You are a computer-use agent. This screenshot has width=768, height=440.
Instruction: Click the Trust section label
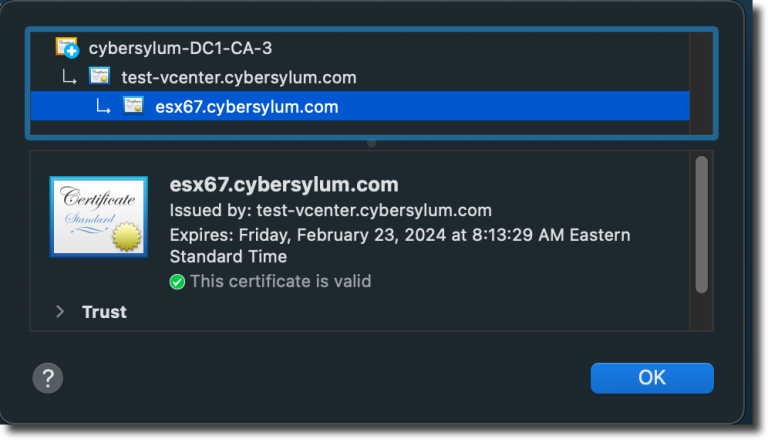(104, 312)
